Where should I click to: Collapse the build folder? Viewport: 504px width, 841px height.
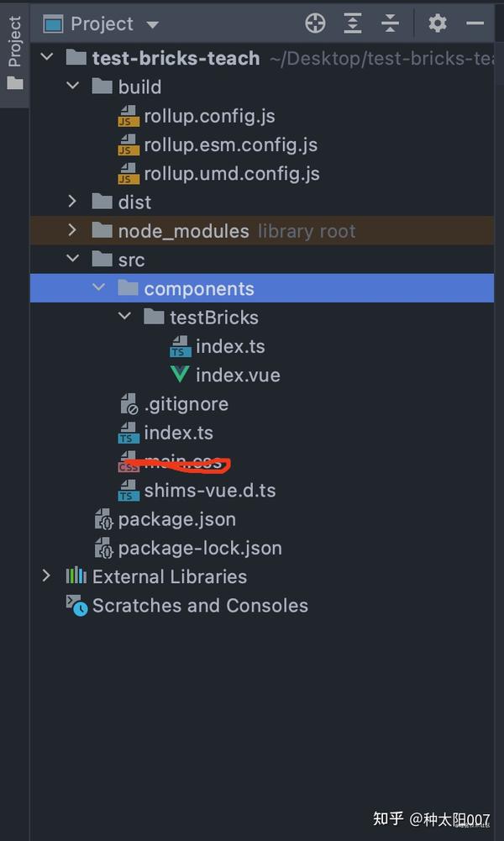[x=72, y=87]
